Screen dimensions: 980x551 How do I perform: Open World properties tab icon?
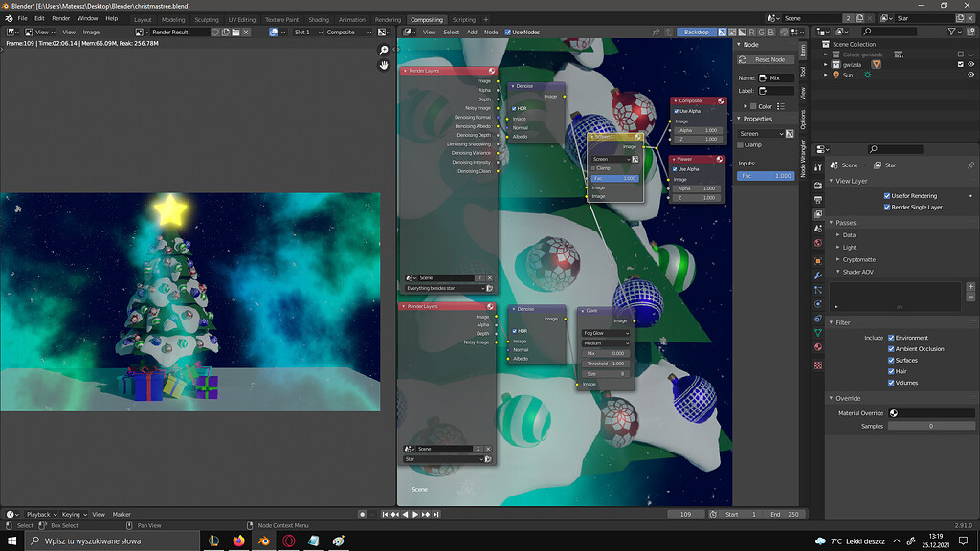click(x=818, y=243)
